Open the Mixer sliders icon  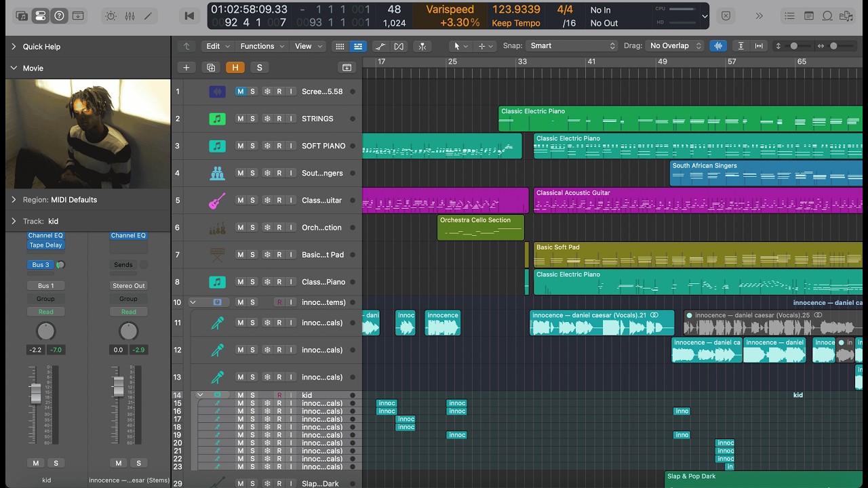(130, 16)
